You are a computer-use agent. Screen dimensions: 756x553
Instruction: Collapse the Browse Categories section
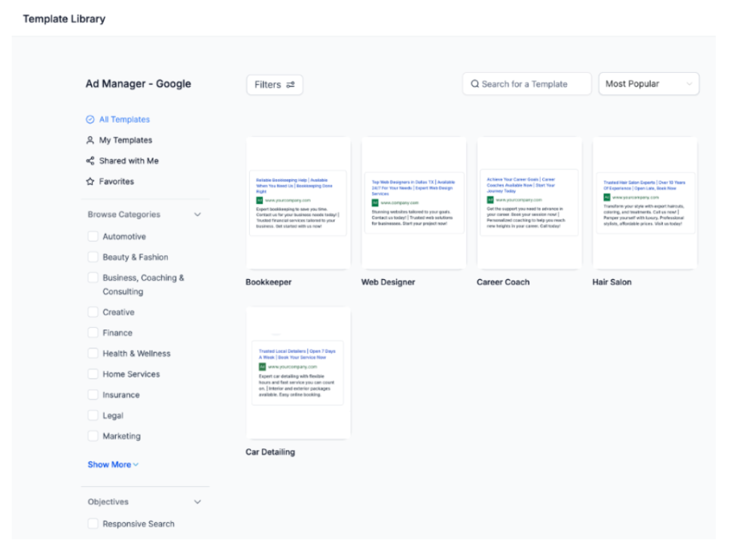198,214
